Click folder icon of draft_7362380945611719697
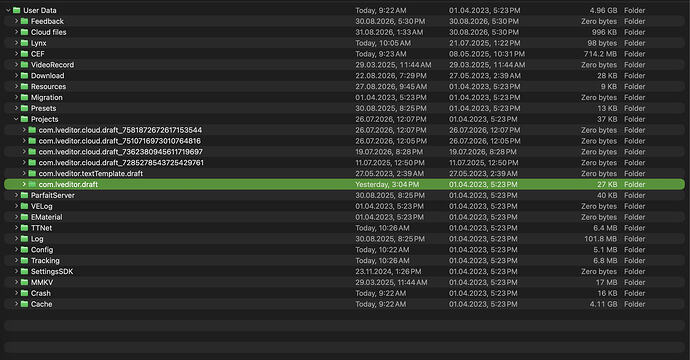 pyautogui.click(x=32, y=151)
